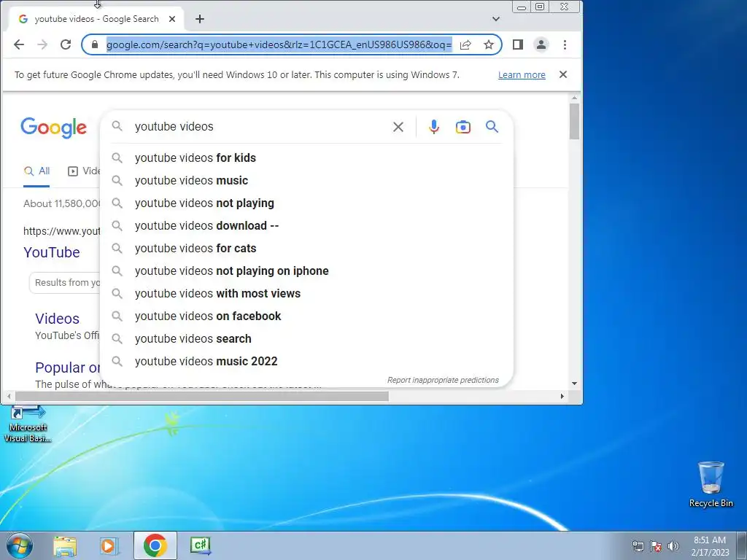747x560 pixels.
Task: View site info via the lock icon
Action: pyautogui.click(x=95, y=44)
